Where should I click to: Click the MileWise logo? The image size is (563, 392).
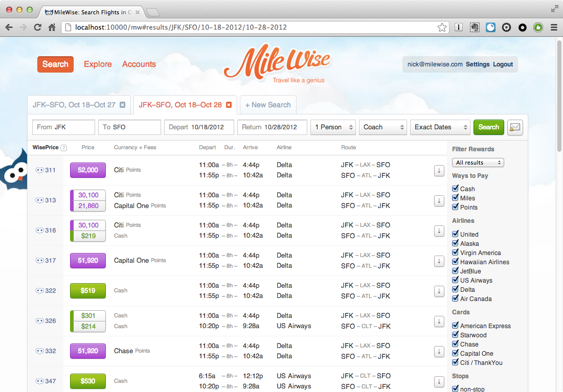(x=277, y=63)
